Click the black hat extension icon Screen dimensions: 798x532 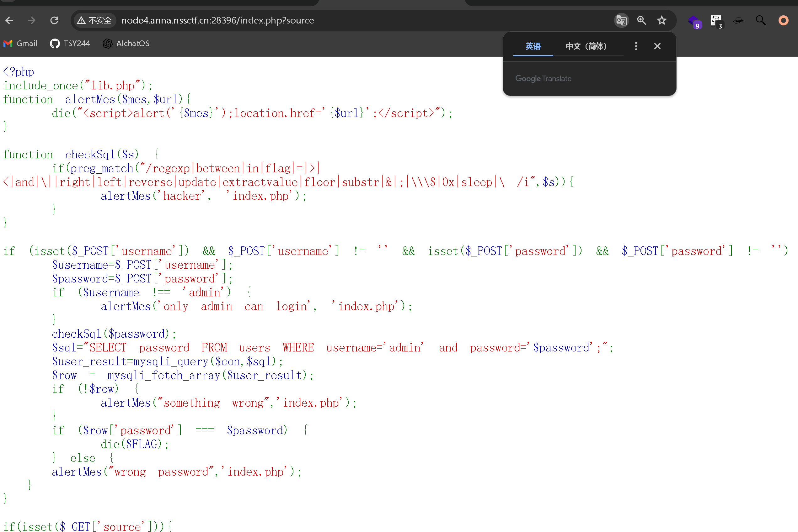point(738,21)
